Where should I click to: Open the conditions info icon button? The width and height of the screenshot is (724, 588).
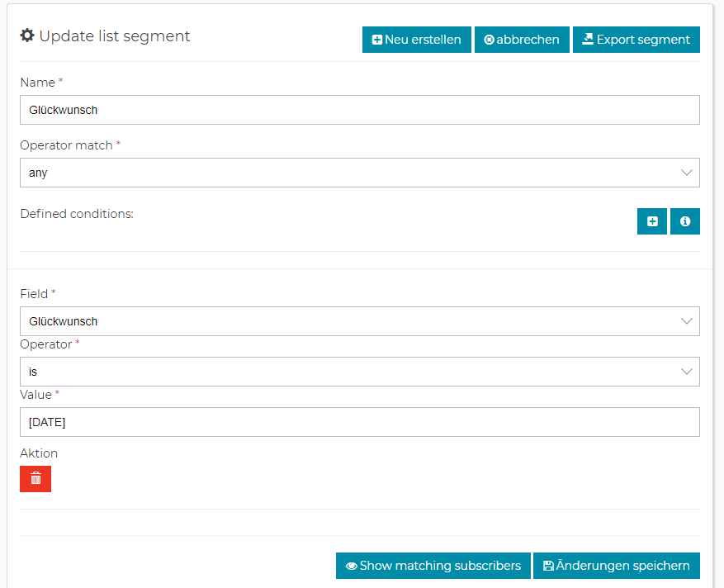coord(684,221)
